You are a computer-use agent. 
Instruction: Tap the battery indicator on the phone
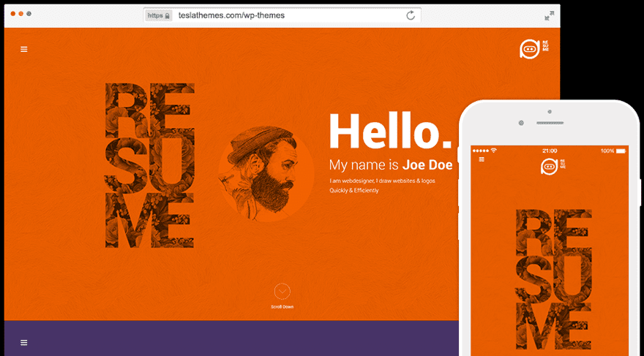(x=621, y=151)
